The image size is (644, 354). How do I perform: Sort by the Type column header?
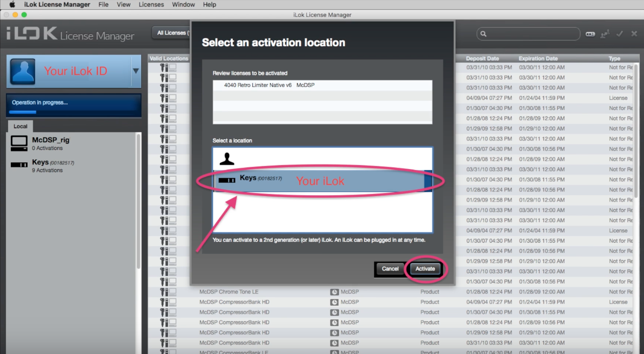point(615,59)
